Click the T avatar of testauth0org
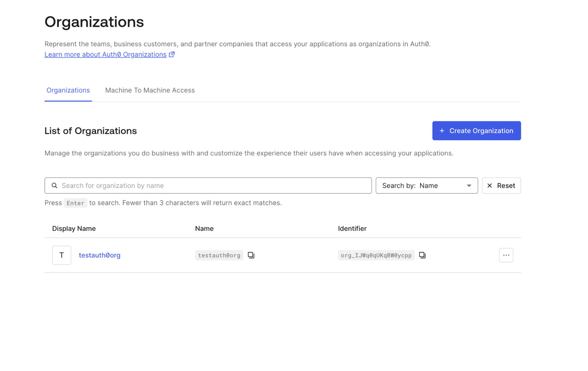588x371 pixels. point(61,255)
